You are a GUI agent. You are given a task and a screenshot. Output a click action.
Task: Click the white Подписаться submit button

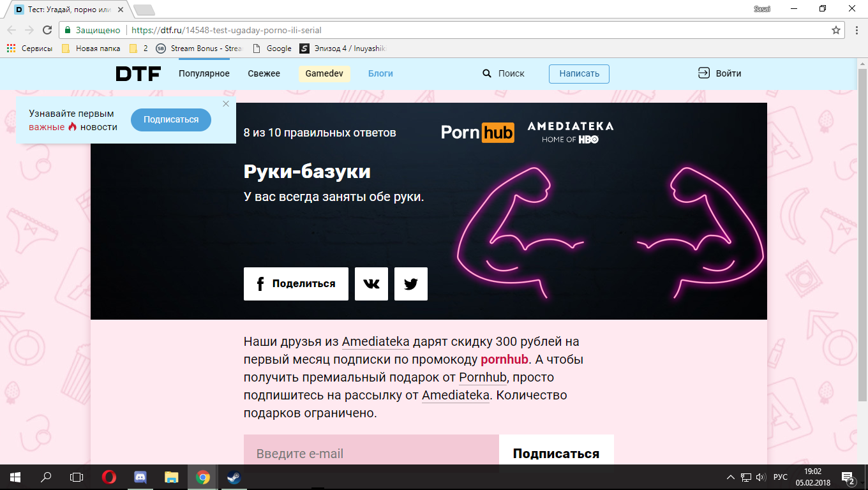557,454
